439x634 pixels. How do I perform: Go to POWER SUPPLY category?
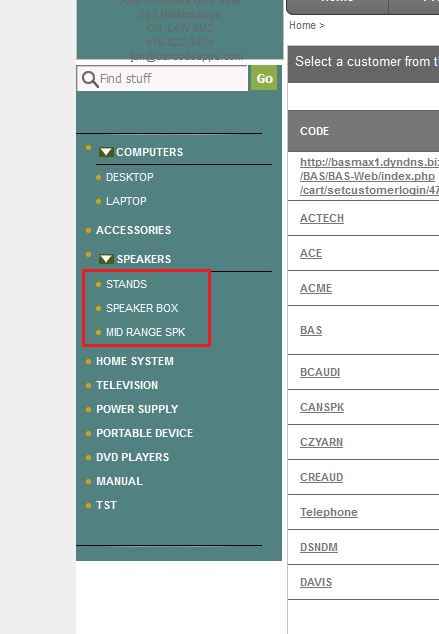point(137,409)
